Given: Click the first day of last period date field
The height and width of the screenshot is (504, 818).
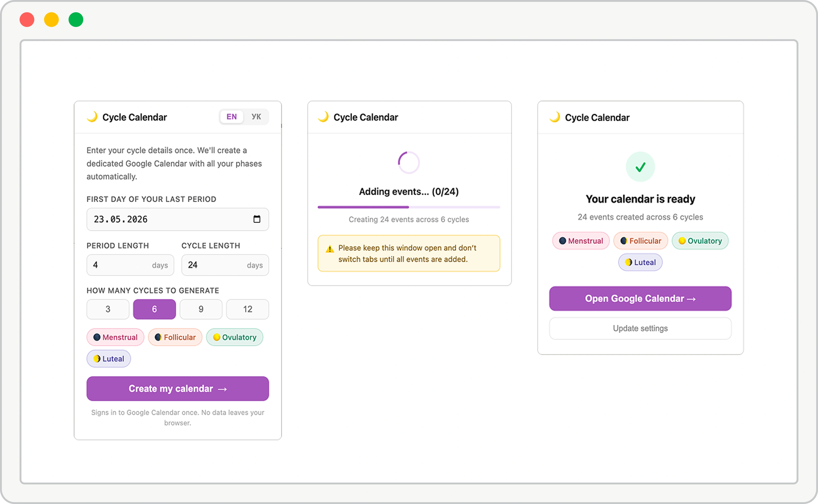Looking at the screenshot, I should [x=178, y=219].
